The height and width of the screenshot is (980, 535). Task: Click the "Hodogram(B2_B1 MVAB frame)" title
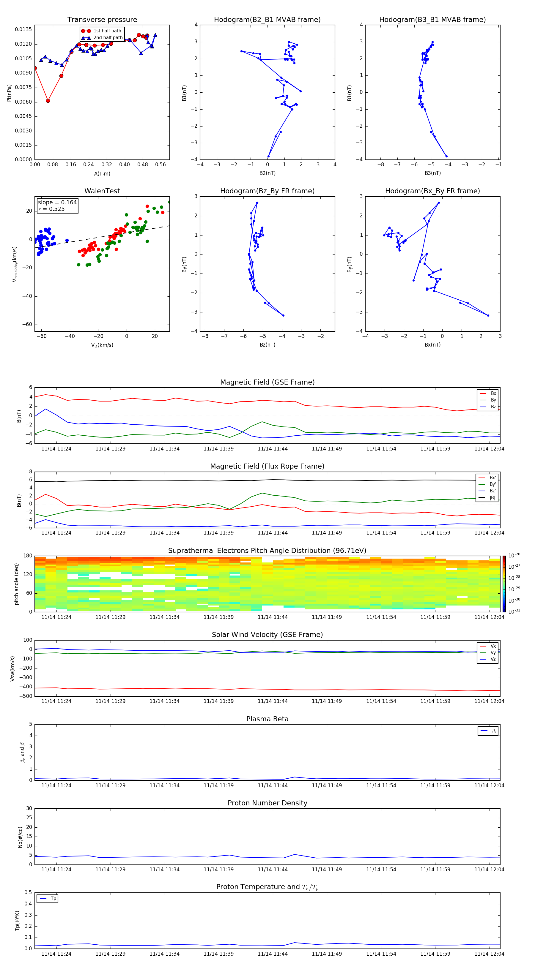(267, 20)
